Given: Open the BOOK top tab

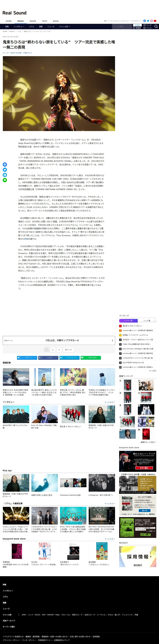Looking at the screenshot, I should pos(56,21).
